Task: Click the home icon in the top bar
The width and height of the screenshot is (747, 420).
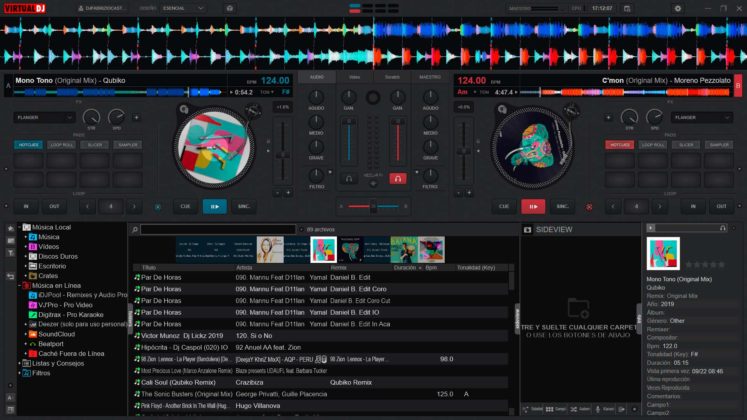Action: [x=230, y=8]
